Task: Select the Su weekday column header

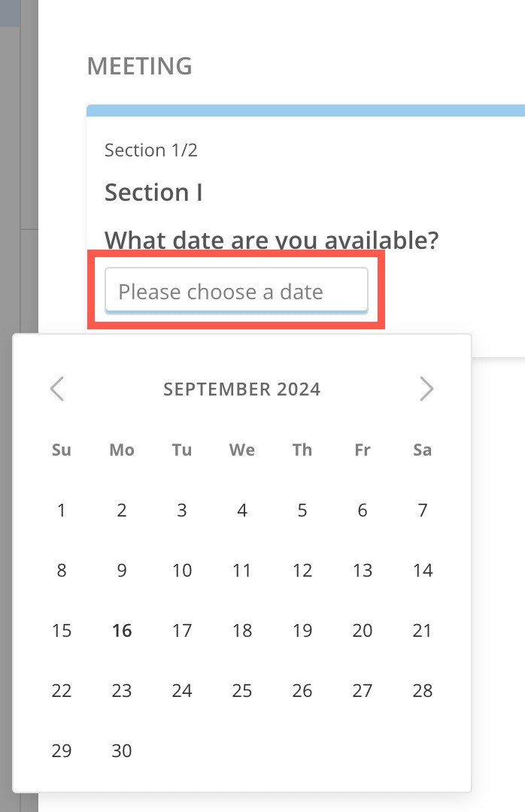Action: 61,450
